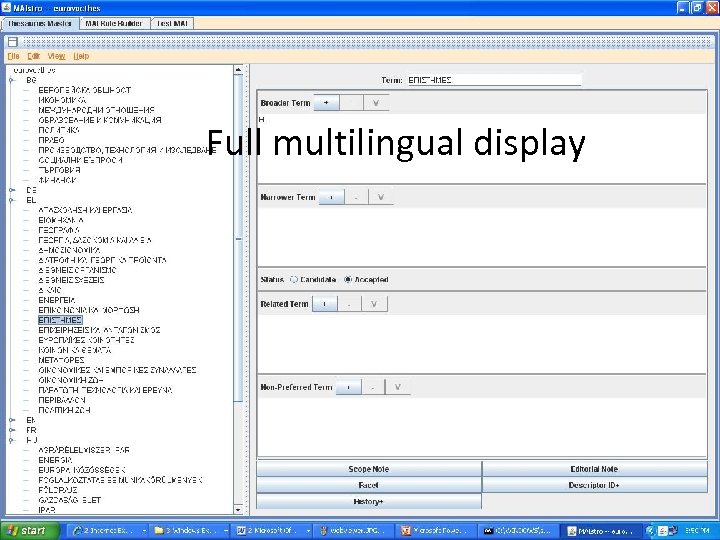Screen dimensions: 720x540
Task: Collapse the EL language node
Action: coord(12,200)
